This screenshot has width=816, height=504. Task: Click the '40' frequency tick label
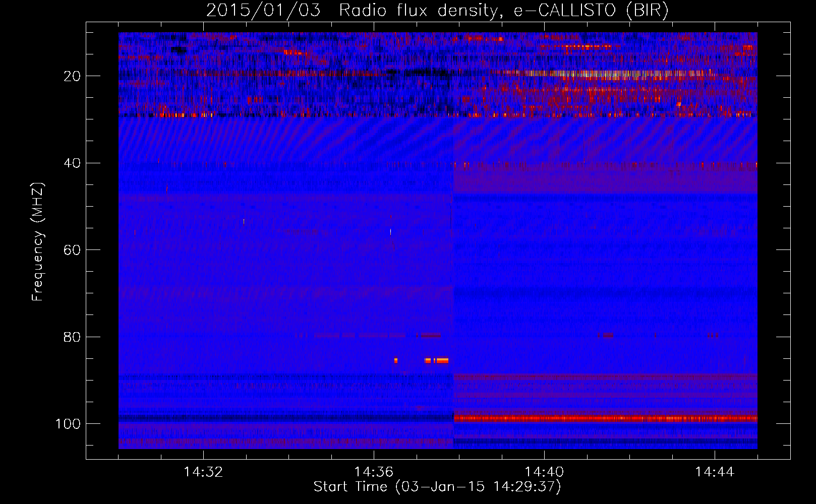coord(72,163)
